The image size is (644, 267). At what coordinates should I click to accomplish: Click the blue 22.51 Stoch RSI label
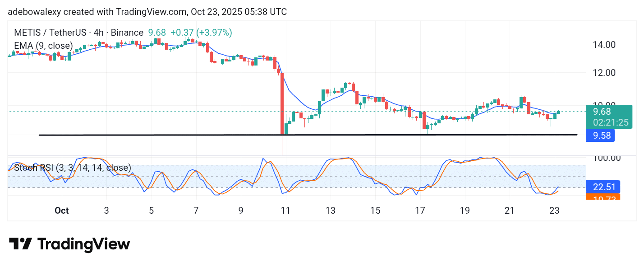tap(603, 187)
